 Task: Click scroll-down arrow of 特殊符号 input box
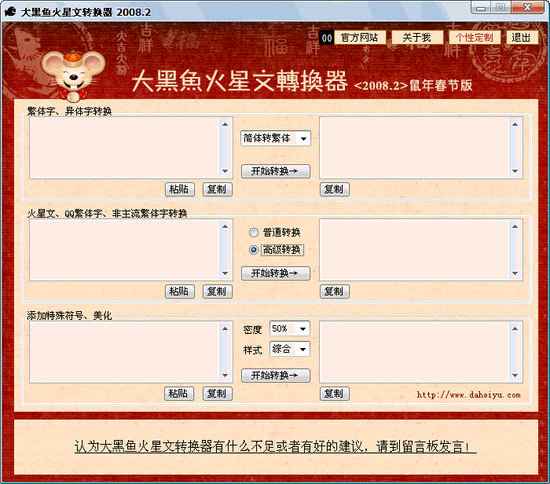pyautogui.click(x=225, y=375)
